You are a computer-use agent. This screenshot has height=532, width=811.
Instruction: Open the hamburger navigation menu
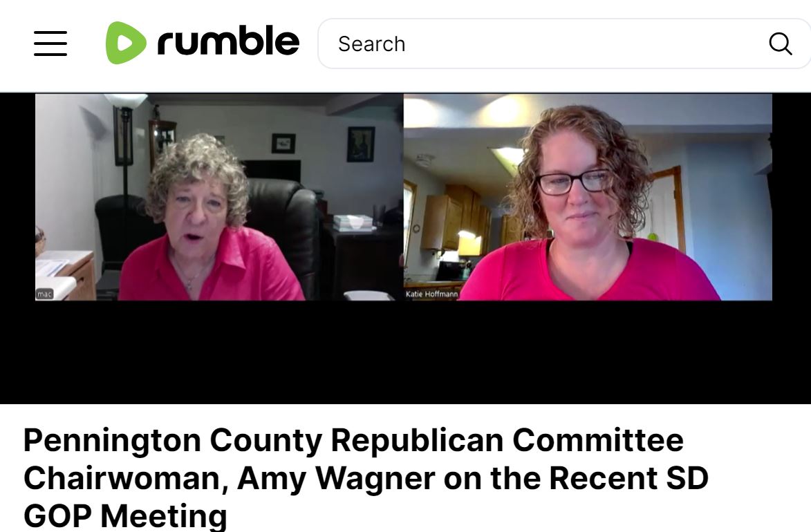[x=50, y=43]
